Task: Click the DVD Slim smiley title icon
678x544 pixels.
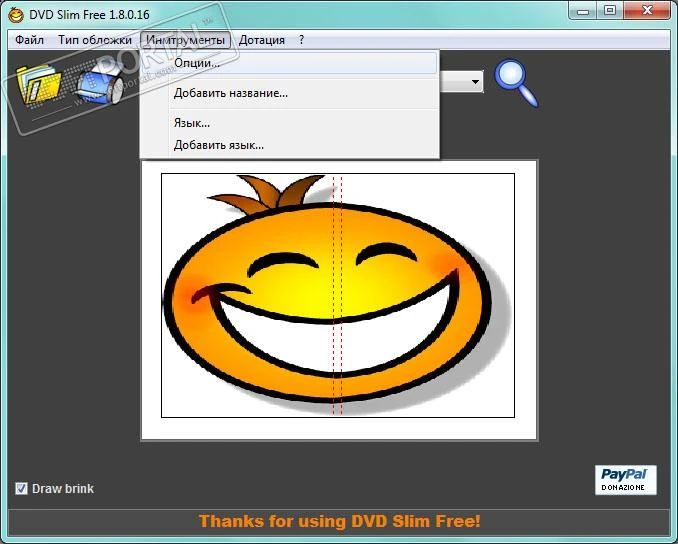Action: point(16,13)
